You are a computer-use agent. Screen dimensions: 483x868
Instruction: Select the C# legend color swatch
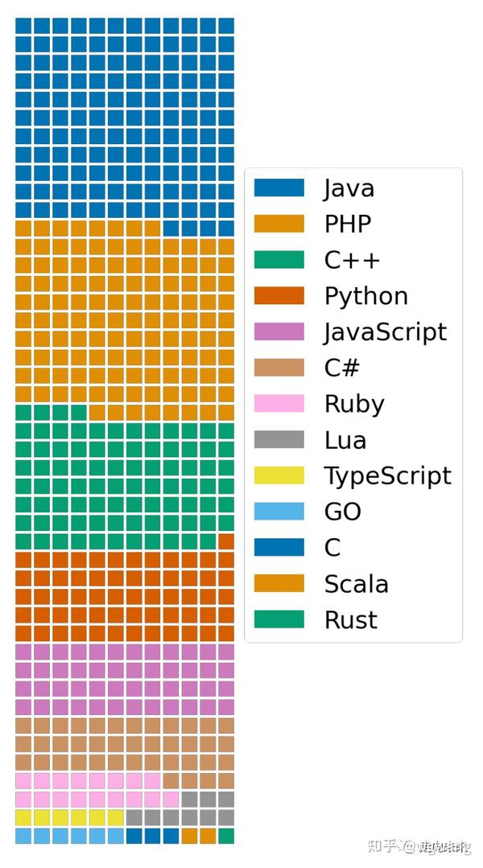279,368
